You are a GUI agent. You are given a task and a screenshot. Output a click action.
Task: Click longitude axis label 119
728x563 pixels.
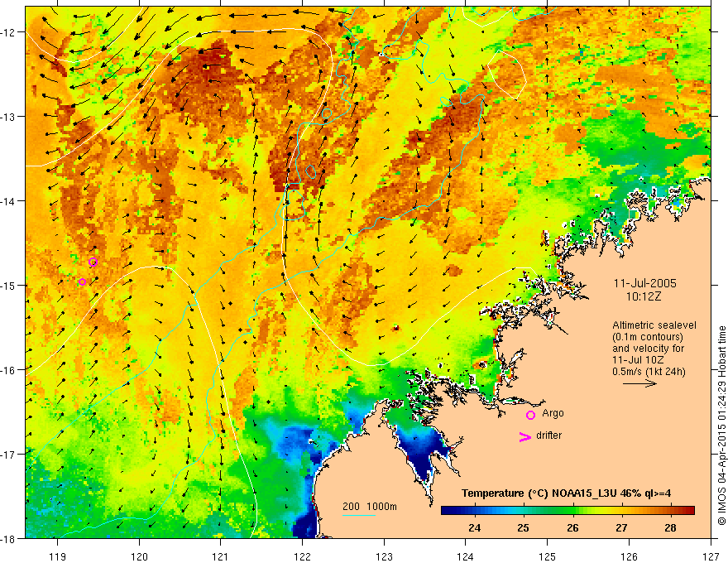point(57,556)
